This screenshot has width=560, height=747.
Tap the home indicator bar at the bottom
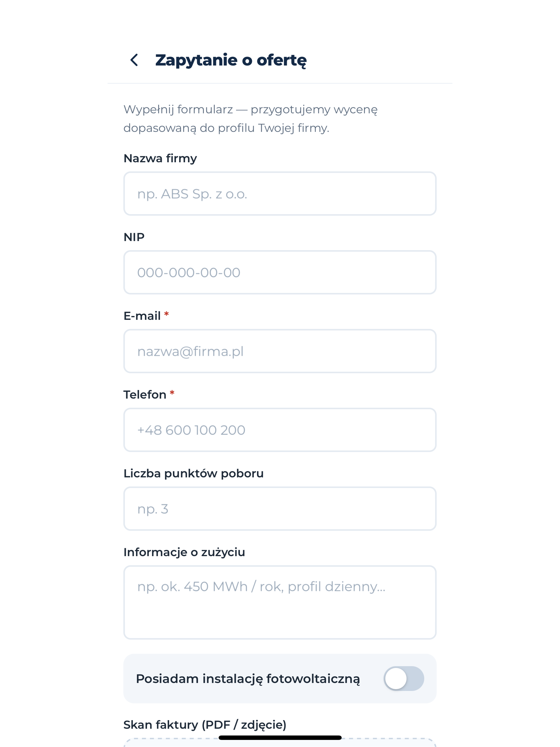point(280,737)
